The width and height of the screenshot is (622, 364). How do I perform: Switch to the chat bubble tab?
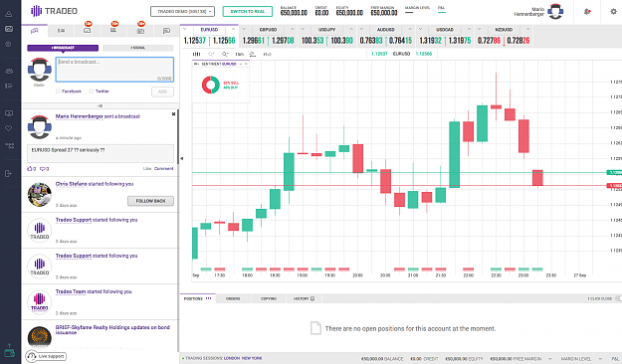click(x=166, y=31)
